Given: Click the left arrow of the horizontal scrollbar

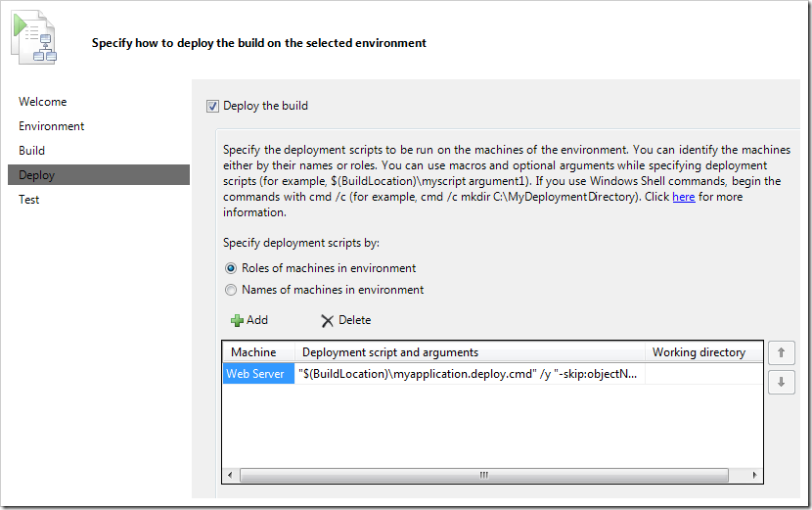Looking at the screenshot, I should point(230,475).
